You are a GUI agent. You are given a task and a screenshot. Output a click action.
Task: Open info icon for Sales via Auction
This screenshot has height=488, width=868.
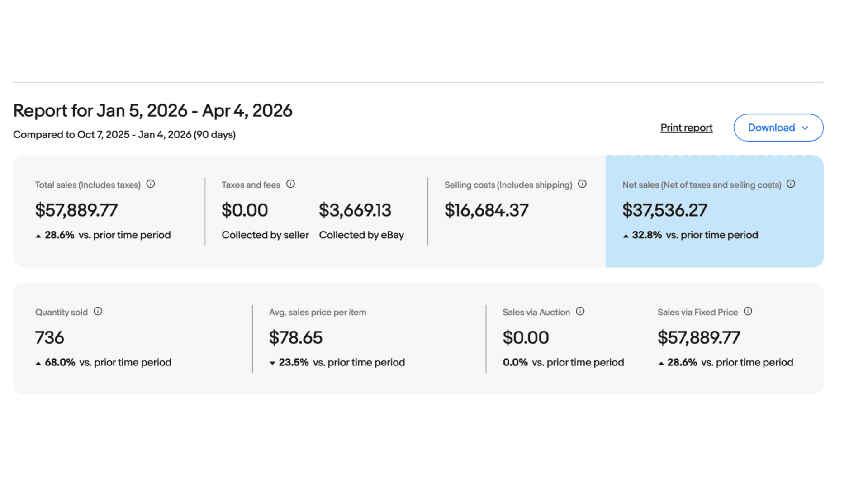pyautogui.click(x=580, y=312)
